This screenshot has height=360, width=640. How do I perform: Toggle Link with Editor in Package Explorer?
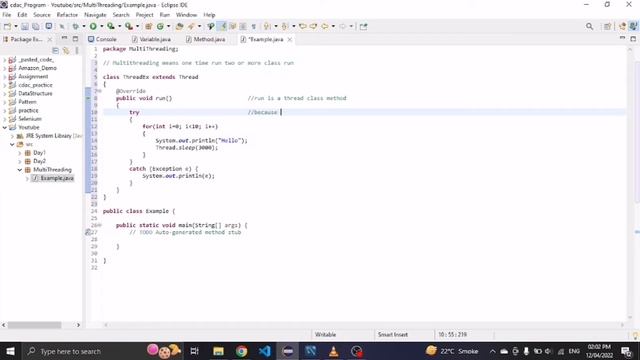pos(66,51)
